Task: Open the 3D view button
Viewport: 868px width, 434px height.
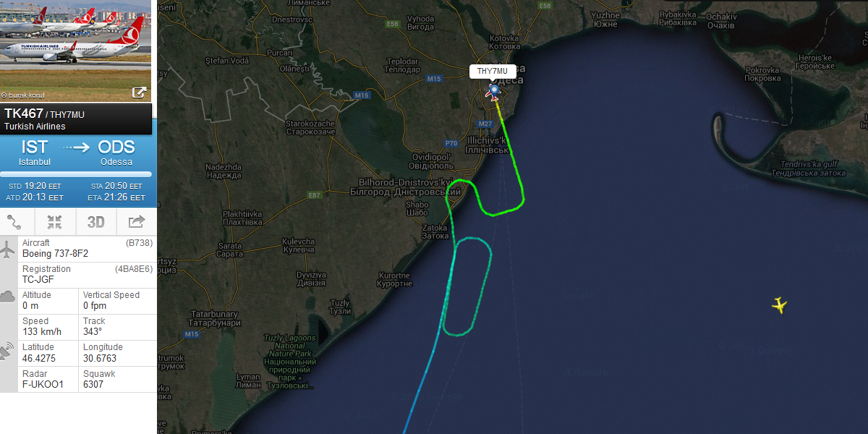Action: pyautogui.click(x=96, y=222)
